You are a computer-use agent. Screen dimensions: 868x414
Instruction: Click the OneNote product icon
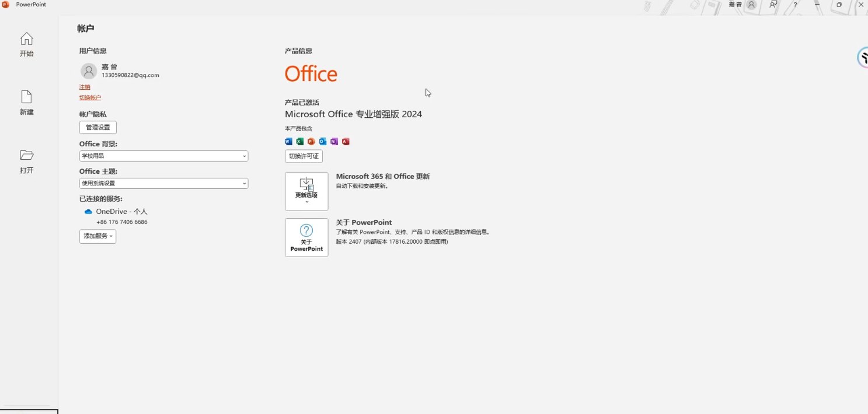[334, 142]
